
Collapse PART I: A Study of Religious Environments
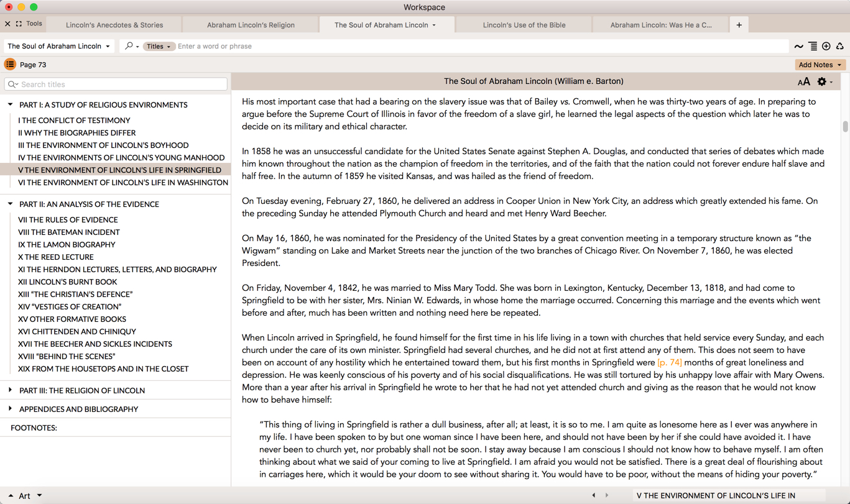tap(11, 104)
